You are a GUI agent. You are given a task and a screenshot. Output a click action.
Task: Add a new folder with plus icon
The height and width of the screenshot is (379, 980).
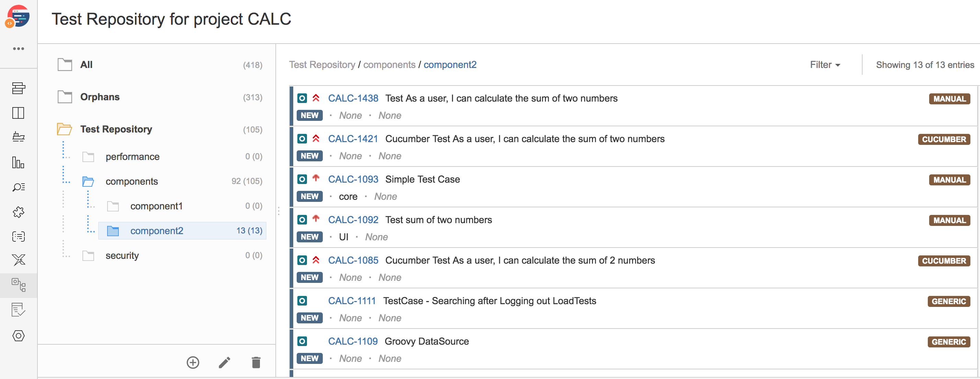click(x=193, y=362)
